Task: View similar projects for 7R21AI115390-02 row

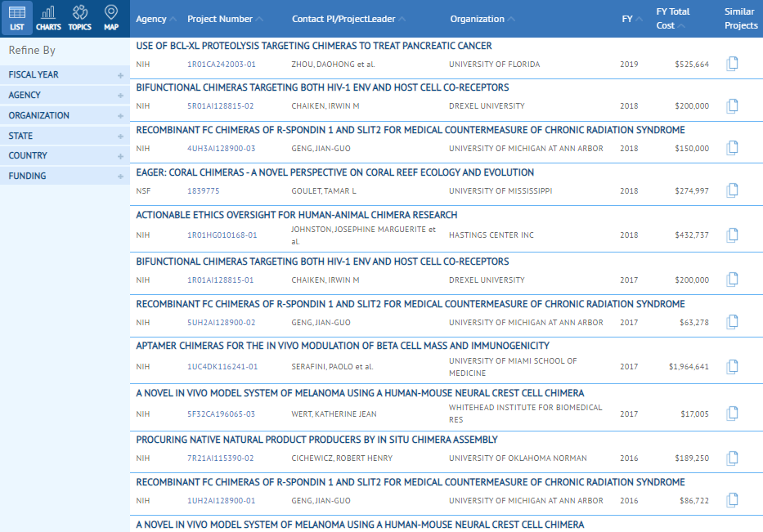Action: [x=732, y=458]
